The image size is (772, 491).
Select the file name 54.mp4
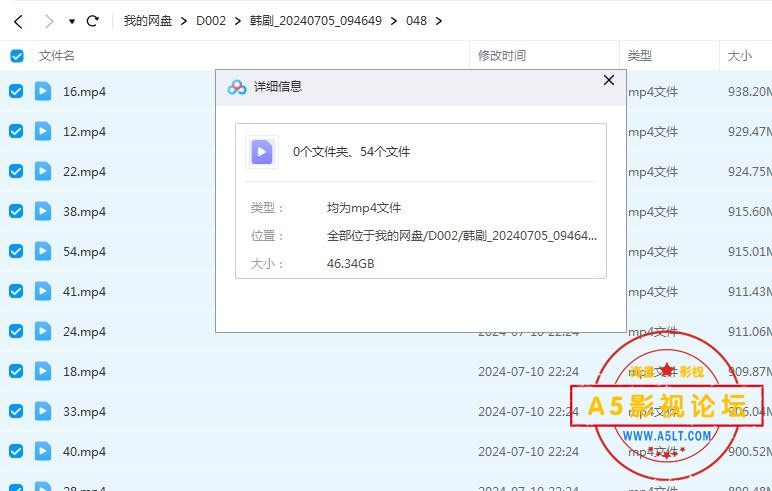[x=84, y=252]
